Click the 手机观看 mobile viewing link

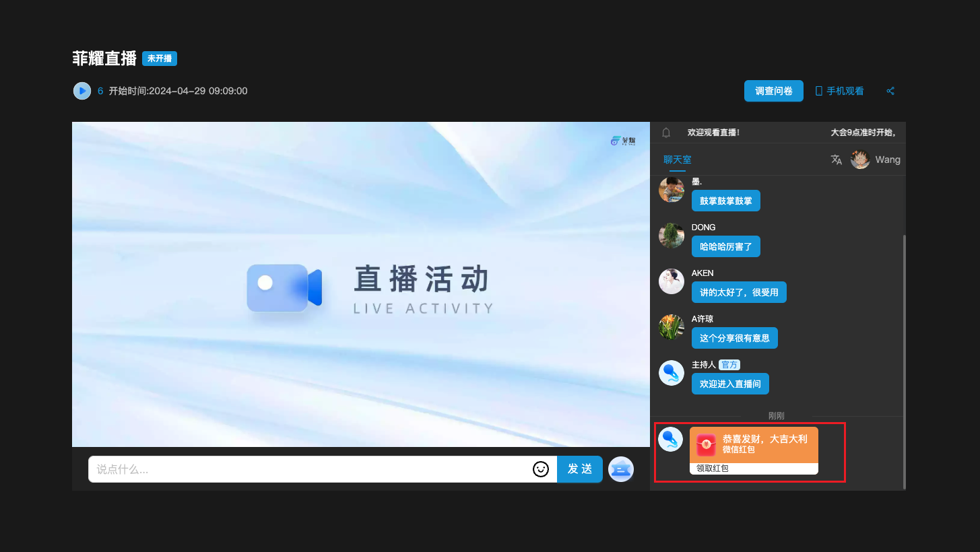point(840,91)
